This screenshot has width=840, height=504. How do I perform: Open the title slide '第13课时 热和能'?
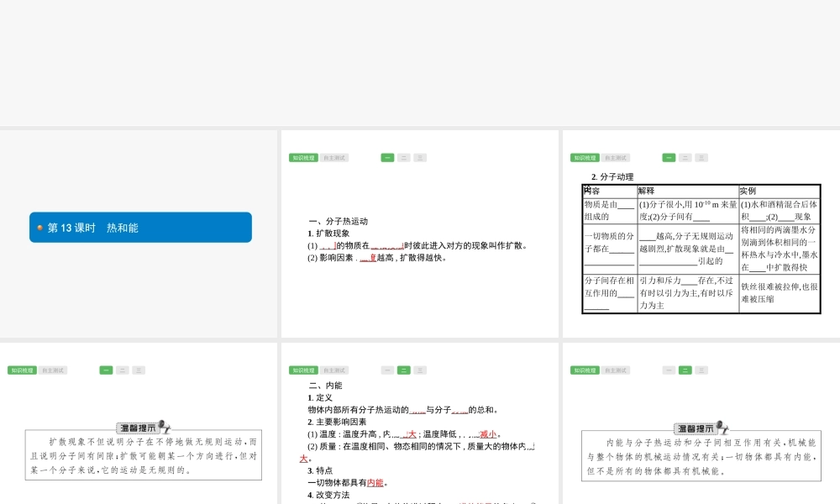(140, 228)
